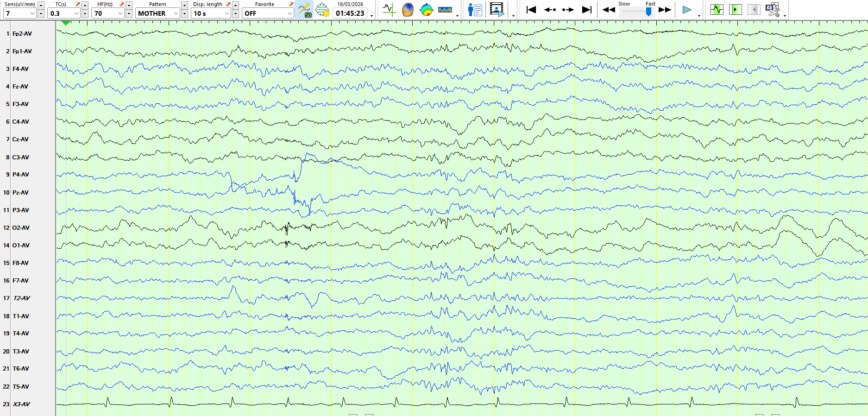Select the T2-AV channel label
Screen dimensions: 868x416
(x=21, y=298)
